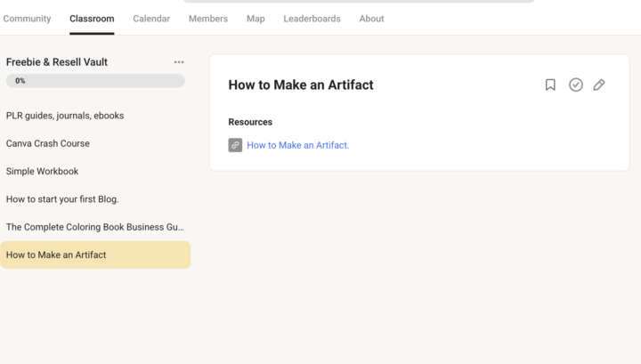Image resolution: width=641 pixels, height=364 pixels.
Task: Click the 0% course progress bar
Action: pyautogui.click(x=95, y=80)
